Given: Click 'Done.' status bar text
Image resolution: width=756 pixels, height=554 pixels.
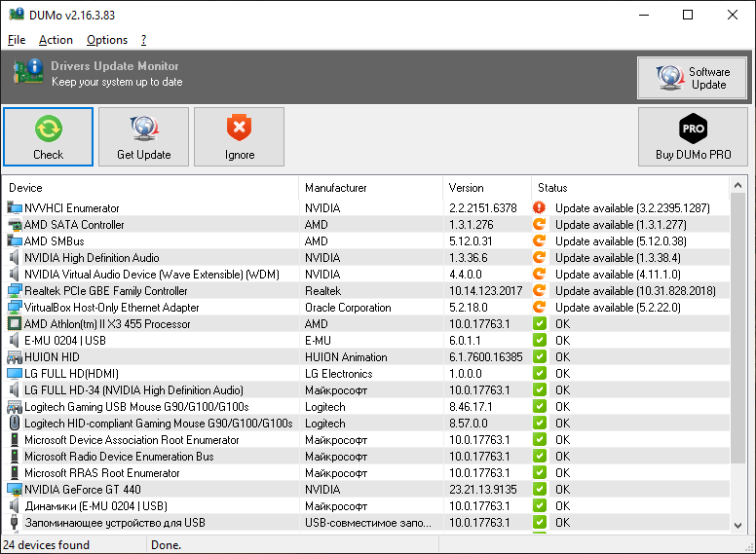Looking at the screenshot, I should point(167,545).
